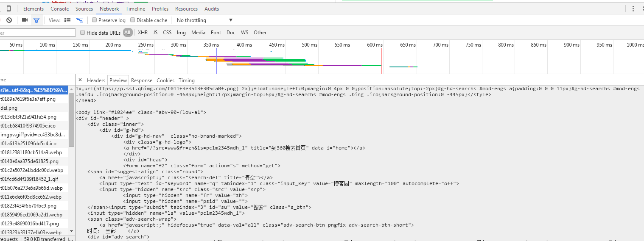Select the s?ie=utf-8&q= request row
Screen dimensions: 644x241
[x=34, y=90]
